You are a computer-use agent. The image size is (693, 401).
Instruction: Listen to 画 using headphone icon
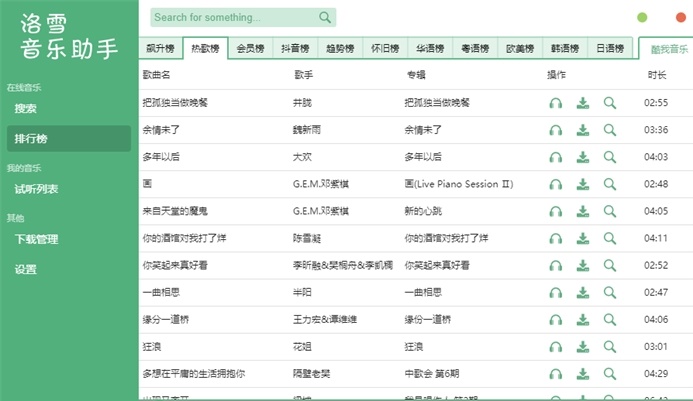click(x=556, y=184)
